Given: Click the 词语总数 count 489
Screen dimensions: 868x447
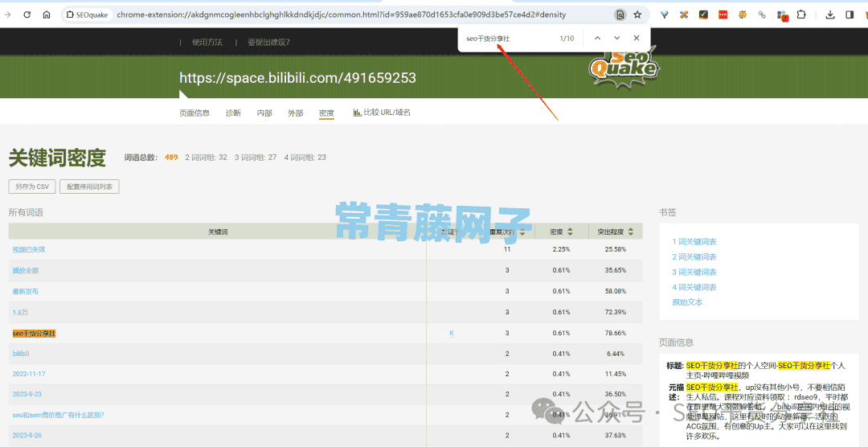Looking at the screenshot, I should tap(171, 158).
